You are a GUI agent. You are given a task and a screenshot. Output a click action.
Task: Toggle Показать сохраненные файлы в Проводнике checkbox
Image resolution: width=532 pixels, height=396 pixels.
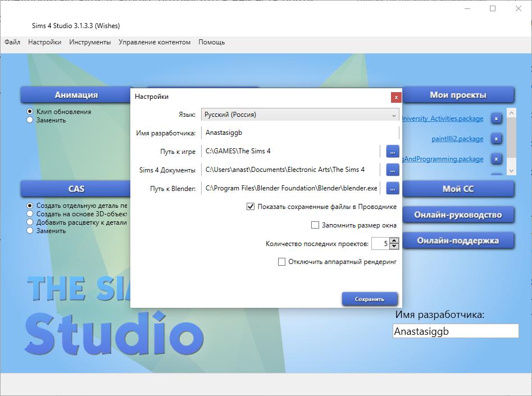click(x=251, y=207)
